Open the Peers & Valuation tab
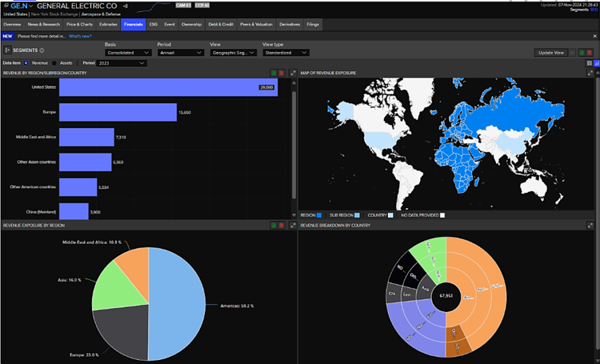This screenshot has width=600, height=364. coord(257,25)
